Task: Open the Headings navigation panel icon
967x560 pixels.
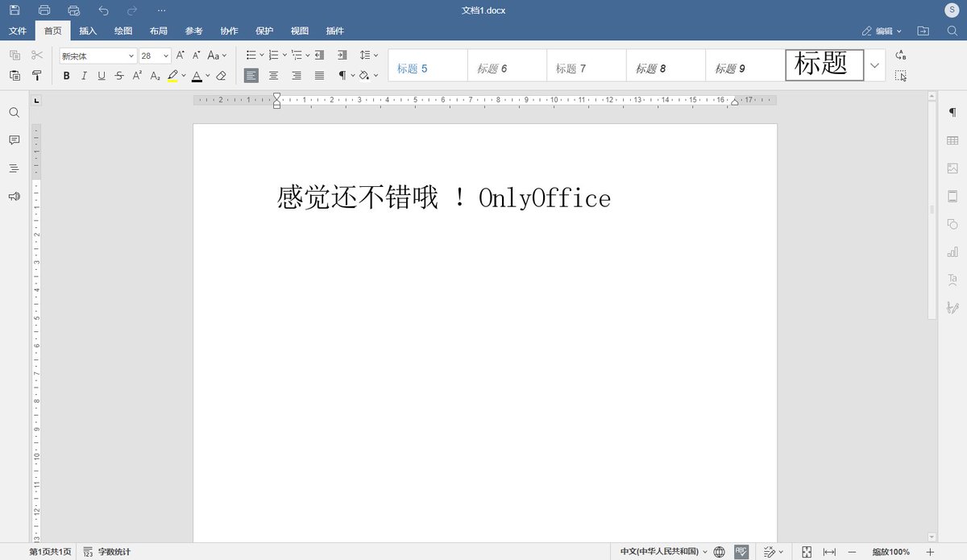Action: (x=14, y=168)
